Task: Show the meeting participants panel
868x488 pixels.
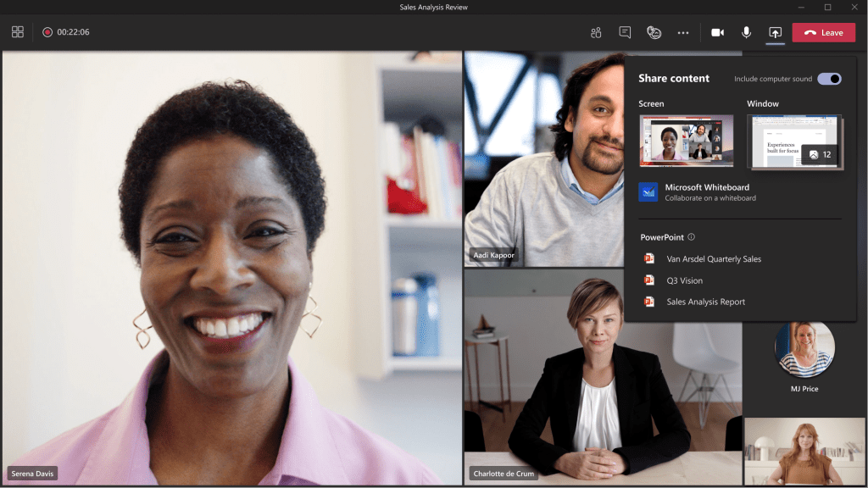Action: (596, 32)
